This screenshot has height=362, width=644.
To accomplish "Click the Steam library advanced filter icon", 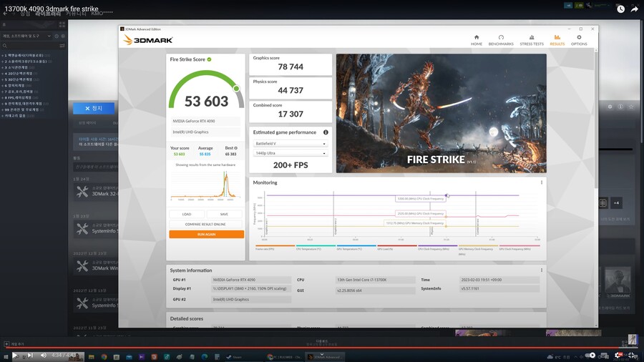I will pos(62,46).
